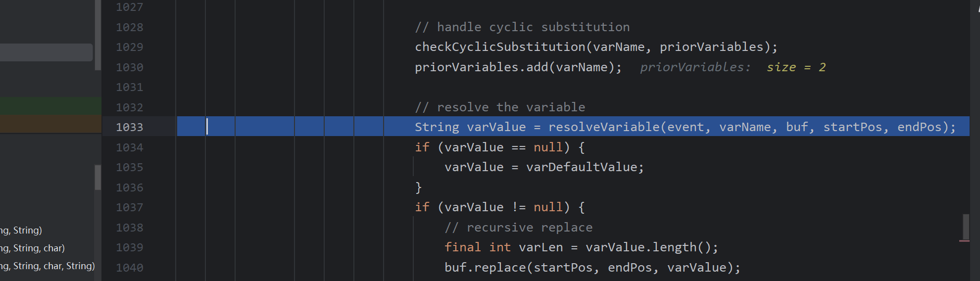Click gutter line number 1037
The image size is (980, 281).
(129, 207)
